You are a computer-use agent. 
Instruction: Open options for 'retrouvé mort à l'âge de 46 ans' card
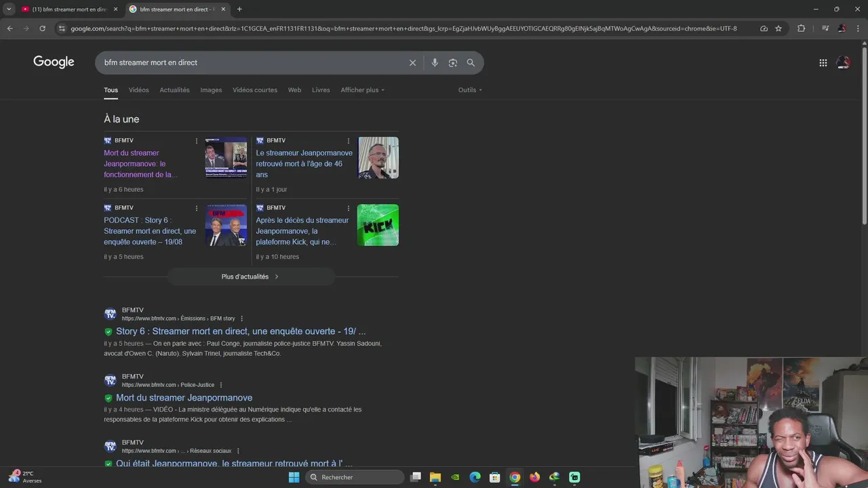pos(349,141)
